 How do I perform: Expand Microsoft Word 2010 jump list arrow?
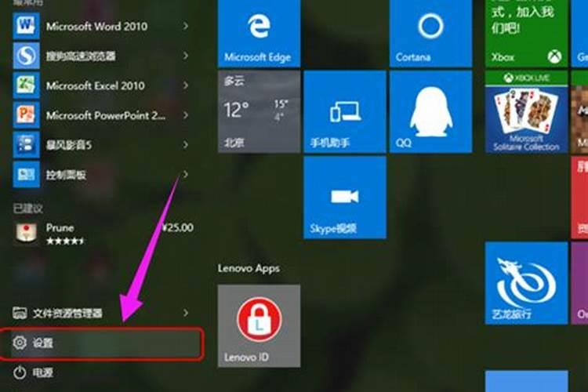(x=186, y=26)
